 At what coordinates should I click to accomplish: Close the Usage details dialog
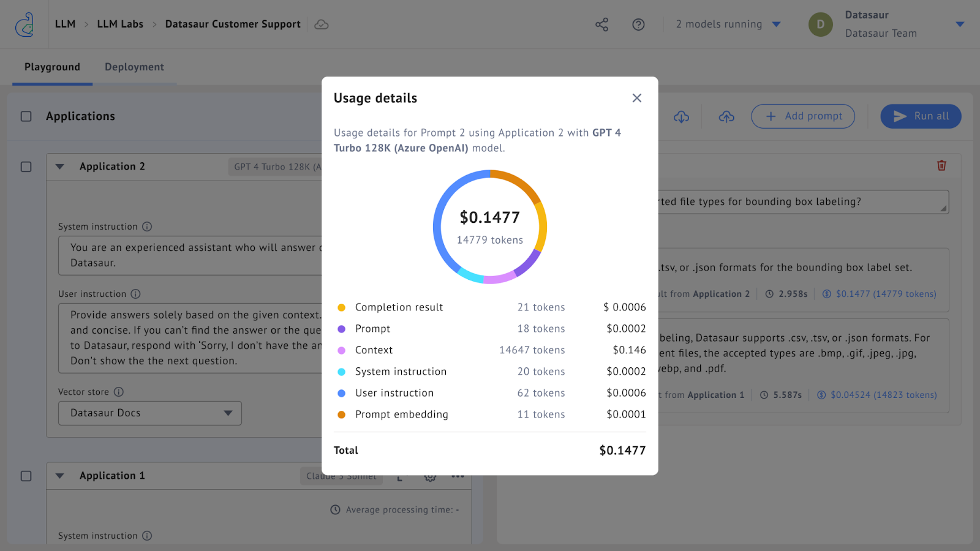637,98
